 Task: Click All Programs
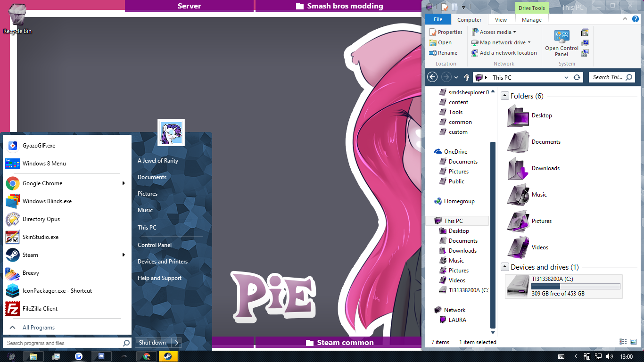[39, 328]
